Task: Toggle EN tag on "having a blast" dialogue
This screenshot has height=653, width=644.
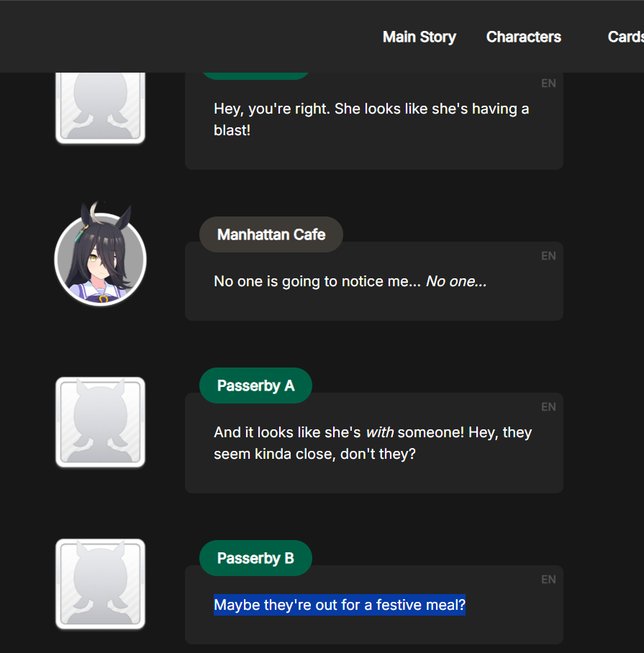Action: point(548,83)
